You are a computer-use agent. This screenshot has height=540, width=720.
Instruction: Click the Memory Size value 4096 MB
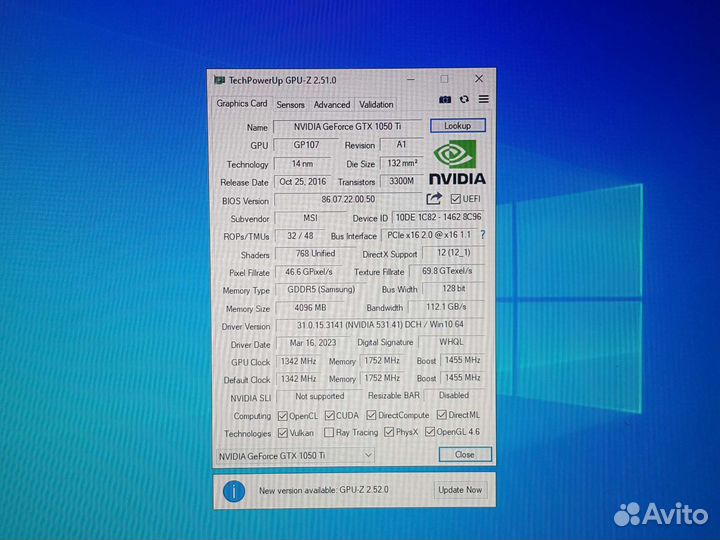click(x=310, y=308)
